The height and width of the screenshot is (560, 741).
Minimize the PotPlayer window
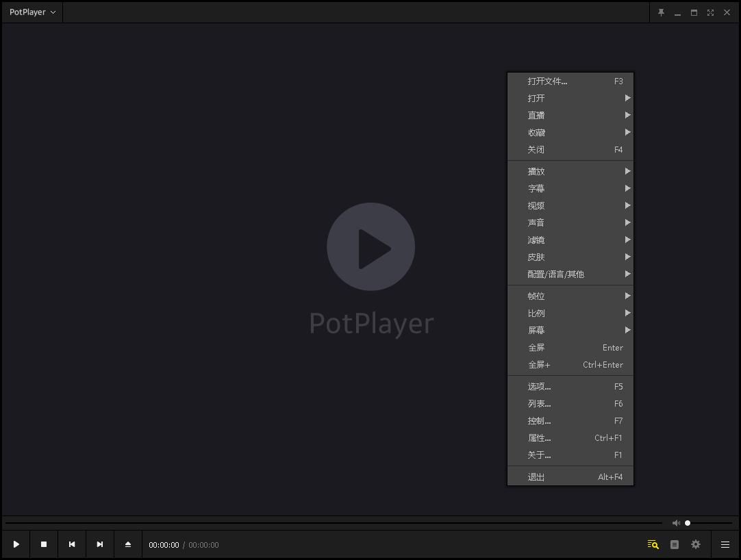click(678, 13)
